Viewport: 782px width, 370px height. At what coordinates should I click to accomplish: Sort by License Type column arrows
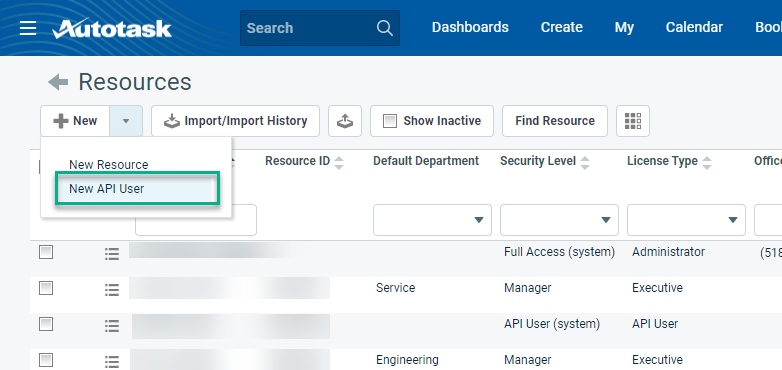click(x=707, y=162)
